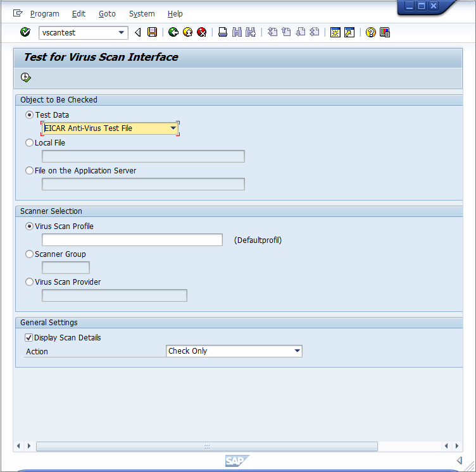This screenshot has height=472, width=476.
Task: Select the Local File radio button
Action: 30,143
